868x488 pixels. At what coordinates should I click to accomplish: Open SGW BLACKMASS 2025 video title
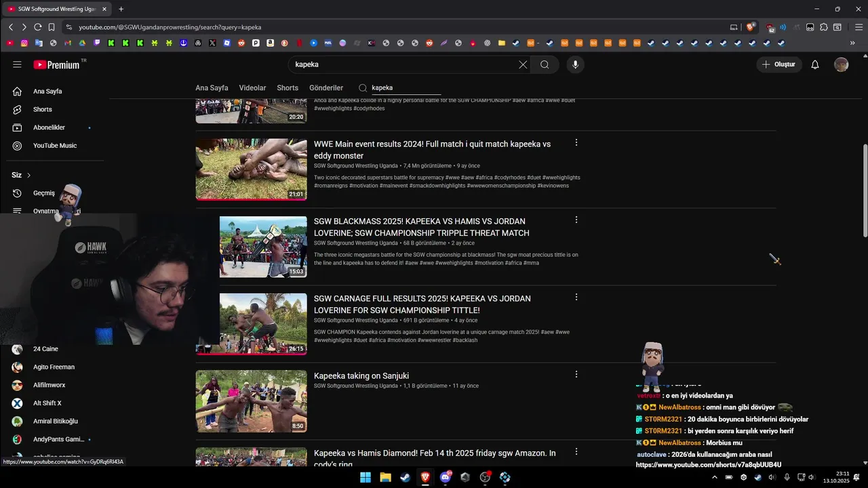point(421,227)
